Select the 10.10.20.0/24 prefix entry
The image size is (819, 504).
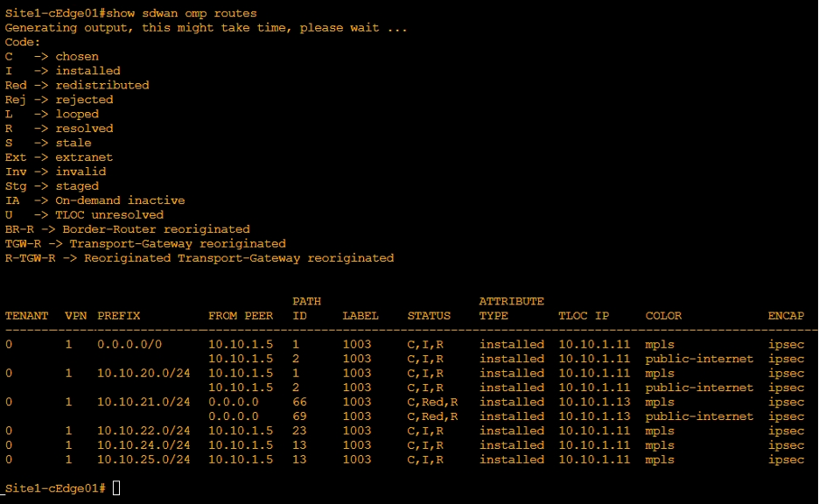point(143,374)
